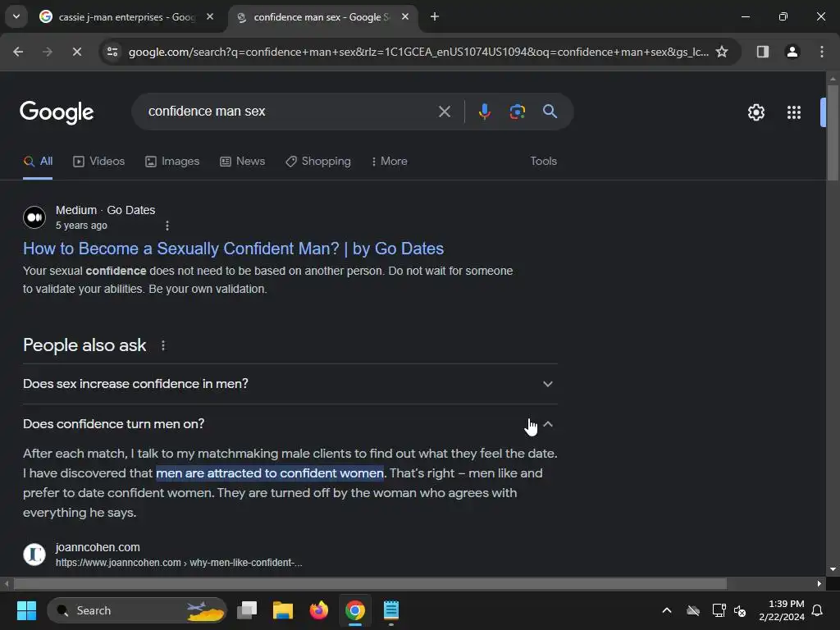Open the tab search dropdown arrow
Viewport: 840px width, 630px height.
[x=16, y=16]
